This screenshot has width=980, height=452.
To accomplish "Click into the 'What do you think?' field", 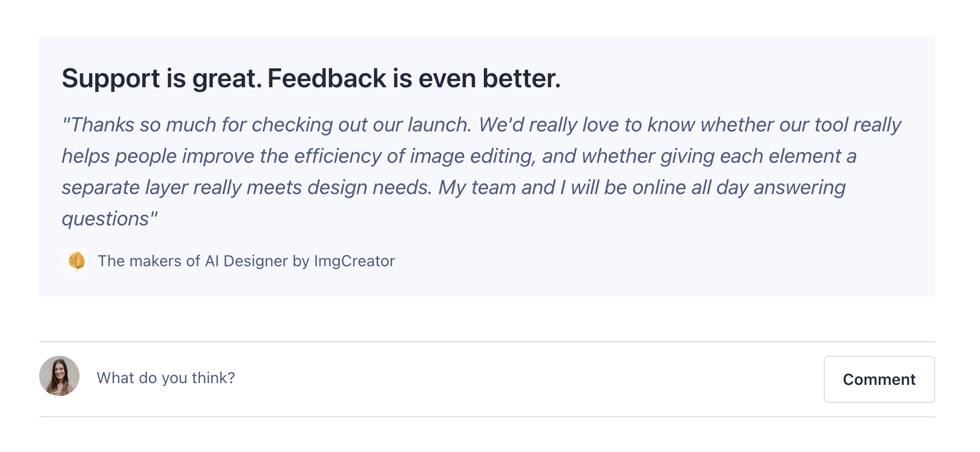I will pyautogui.click(x=166, y=378).
